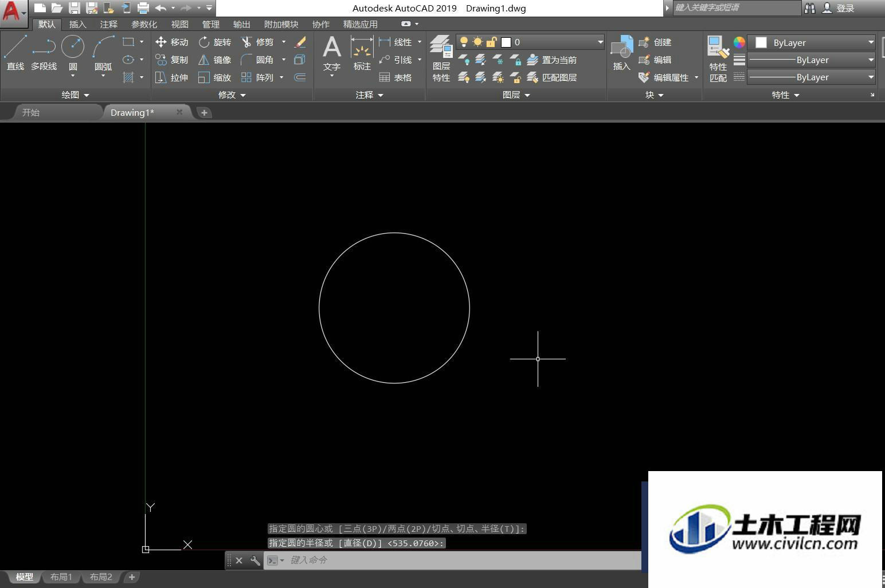Click 置为当前 make current button
The width and height of the screenshot is (885, 588).
[552, 60]
